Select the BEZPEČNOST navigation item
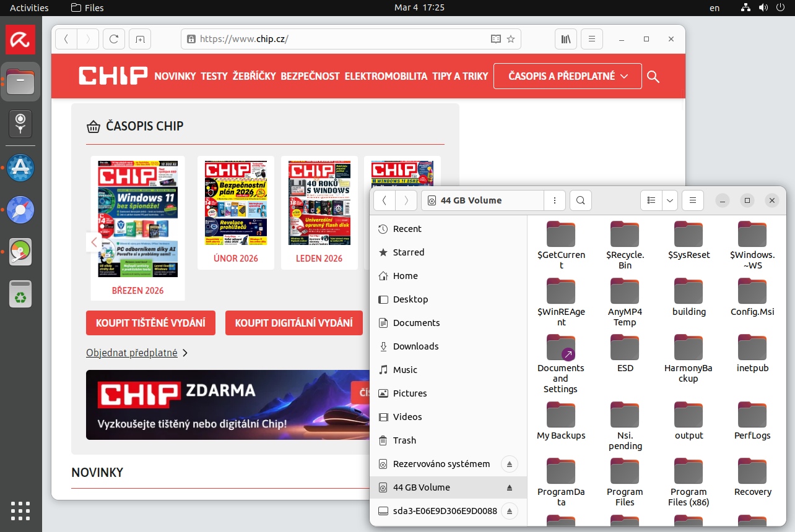The width and height of the screenshot is (795, 532). (x=310, y=76)
